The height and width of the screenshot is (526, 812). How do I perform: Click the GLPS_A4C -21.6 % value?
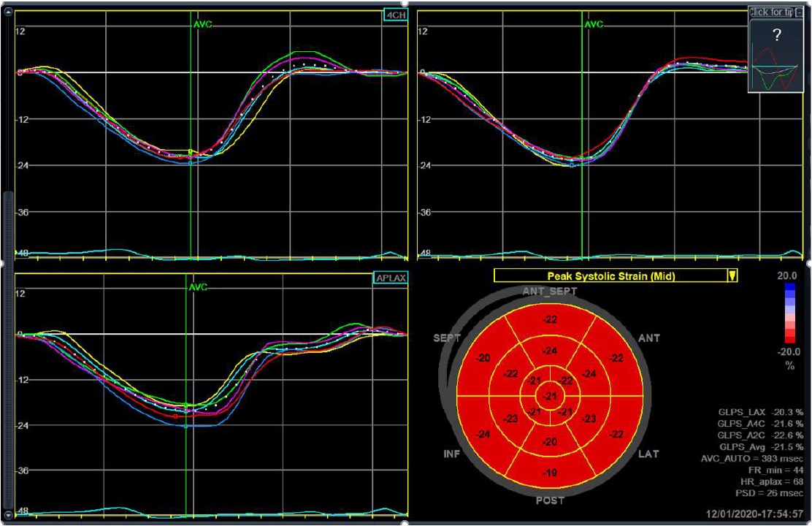pos(761,424)
